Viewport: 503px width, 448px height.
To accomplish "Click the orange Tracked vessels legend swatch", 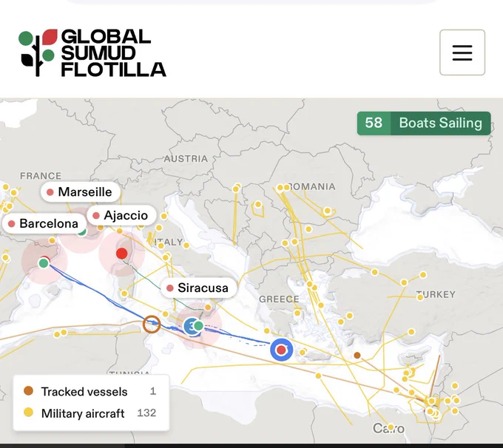I will coord(29,390).
